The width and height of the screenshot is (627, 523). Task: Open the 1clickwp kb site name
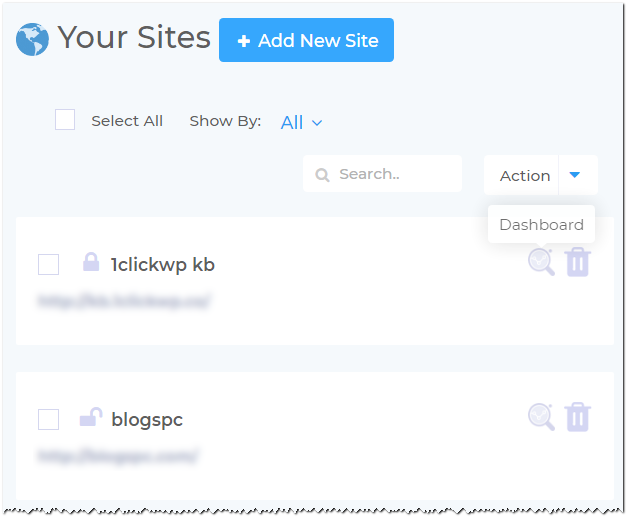click(x=163, y=265)
